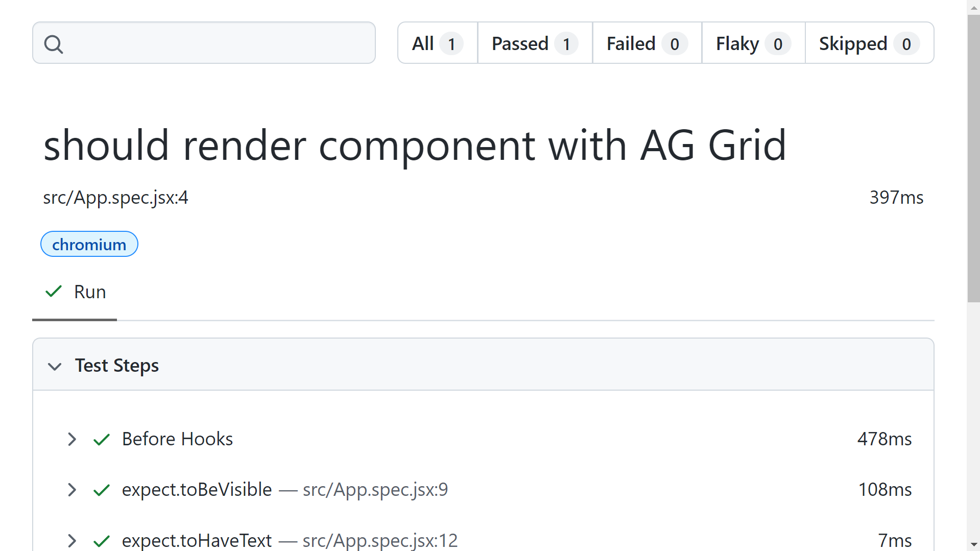
Task: Click the checkmark icon next to Before Hooks
Action: coord(101,439)
